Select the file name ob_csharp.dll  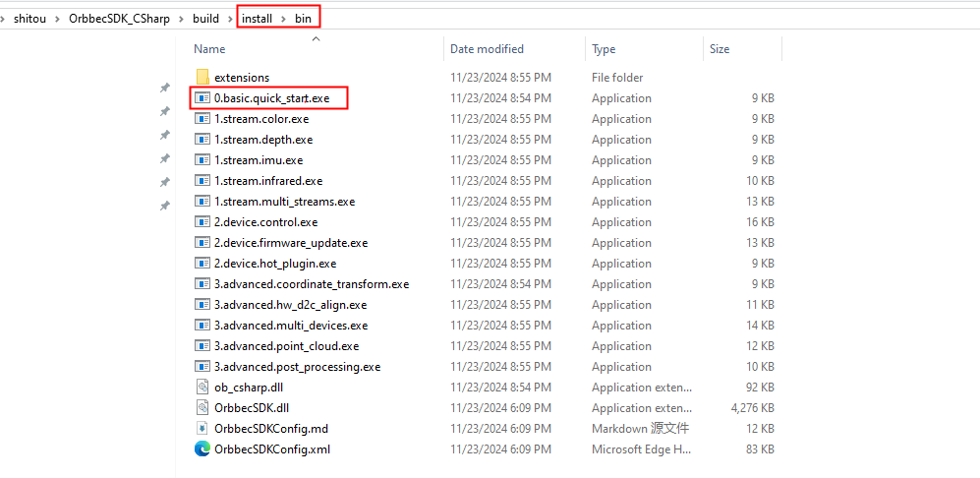[x=249, y=387]
